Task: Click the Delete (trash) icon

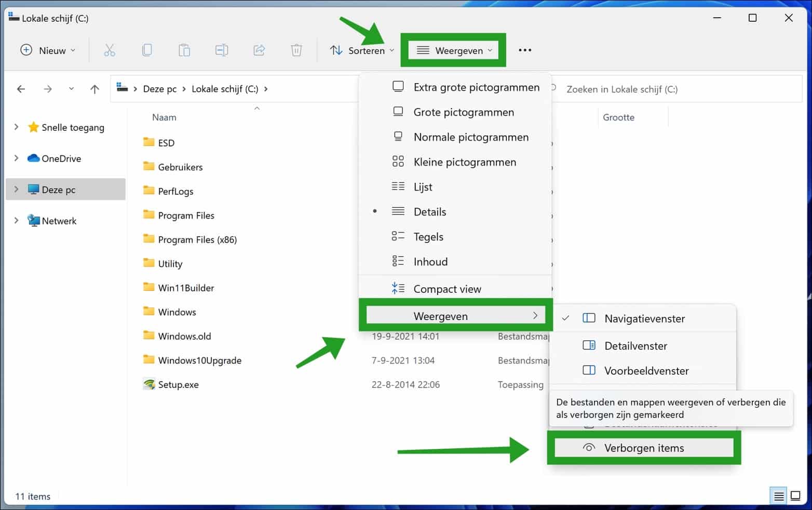Action: (x=296, y=50)
